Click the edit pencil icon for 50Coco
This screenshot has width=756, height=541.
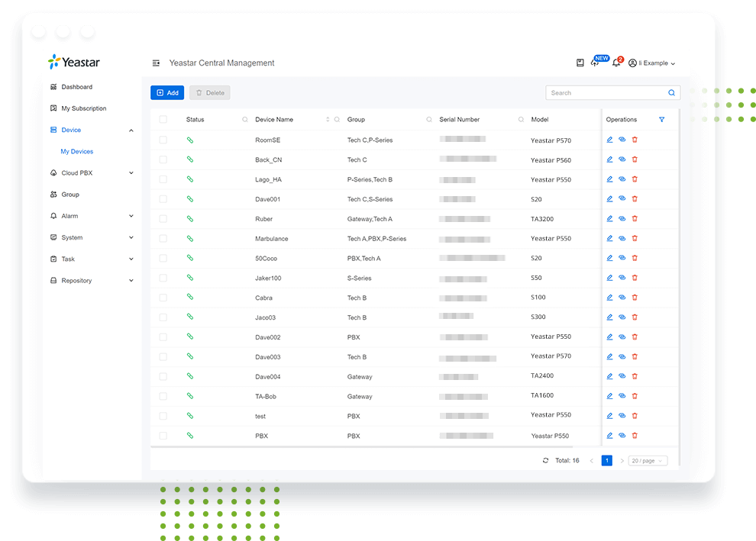pos(609,258)
